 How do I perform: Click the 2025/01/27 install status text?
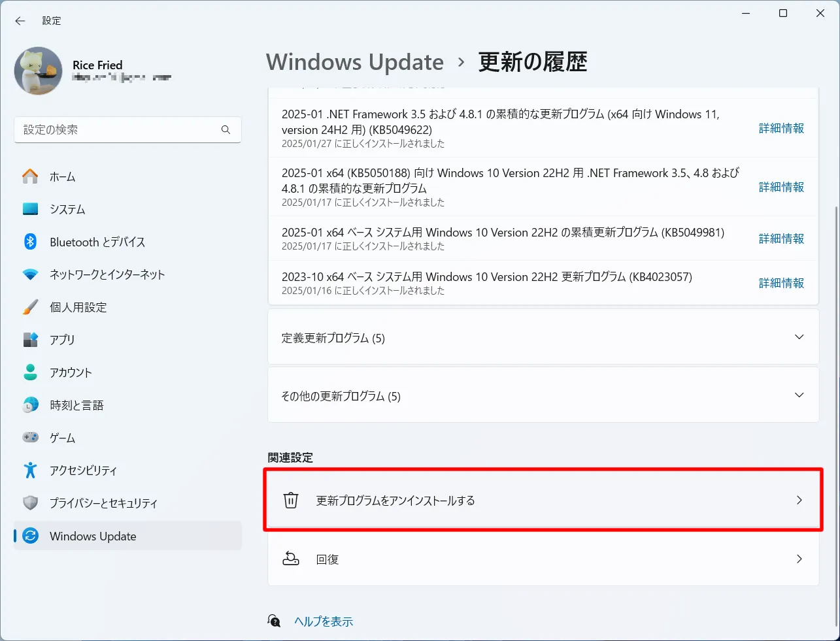coord(363,144)
